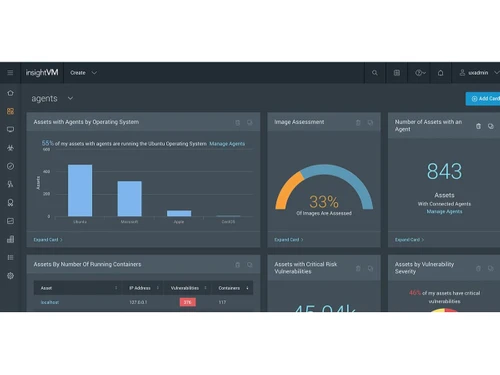
Task: Open the Assets monitor sidebar icon
Action: coord(10,129)
